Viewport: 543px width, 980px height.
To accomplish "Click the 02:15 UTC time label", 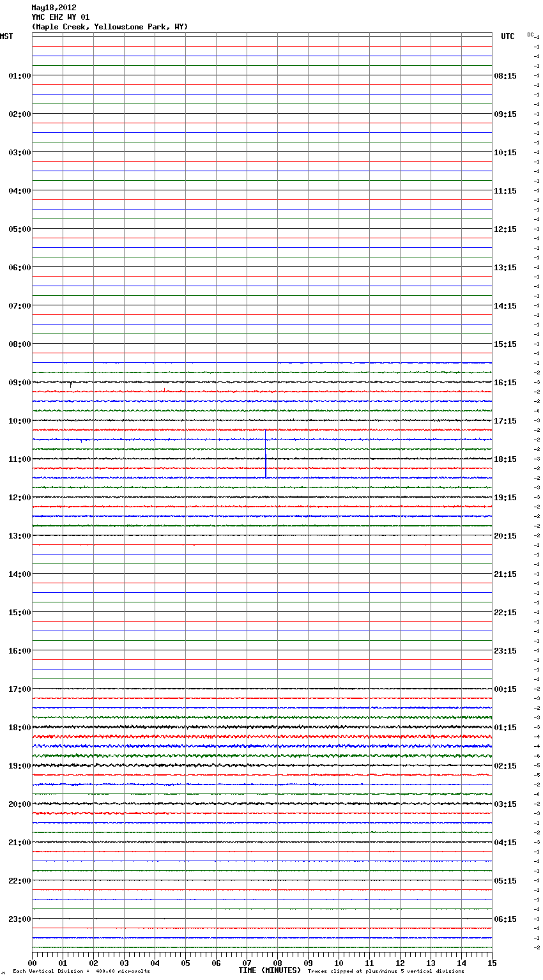I will [505, 766].
